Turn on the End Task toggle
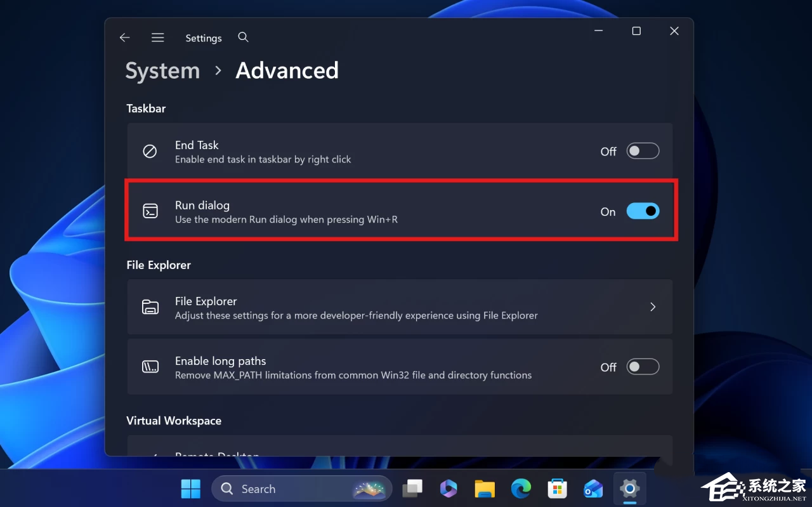 click(643, 151)
